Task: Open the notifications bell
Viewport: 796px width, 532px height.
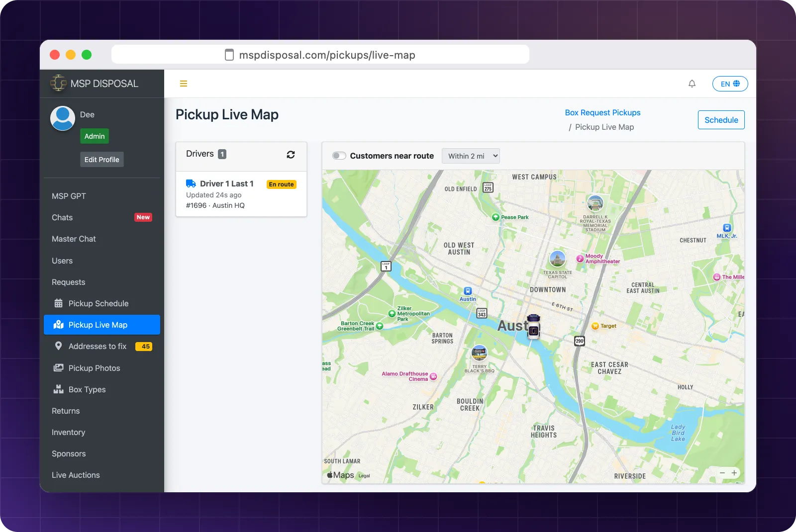Action: point(692,84)
